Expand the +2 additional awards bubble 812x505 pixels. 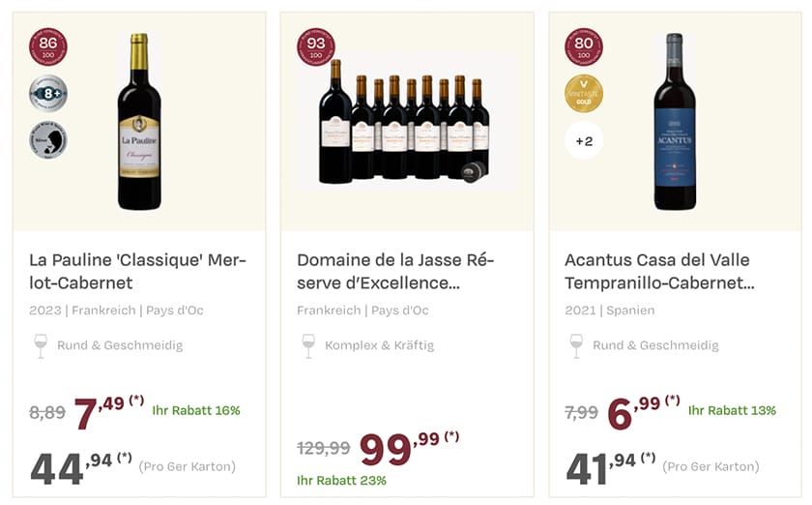pos(584,141)
